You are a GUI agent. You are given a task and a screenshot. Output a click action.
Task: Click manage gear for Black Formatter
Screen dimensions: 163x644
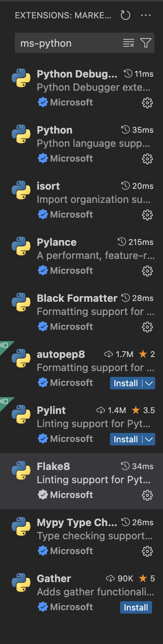click(x=147, y=327)
